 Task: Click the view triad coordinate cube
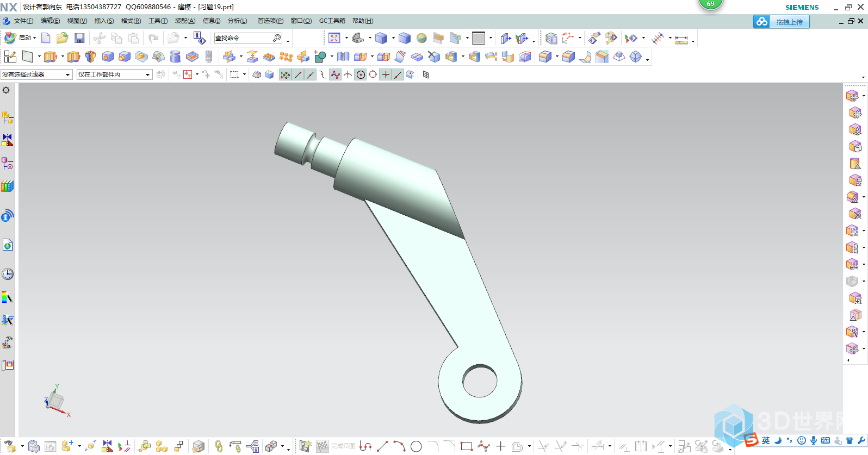(x=56, y=401)
